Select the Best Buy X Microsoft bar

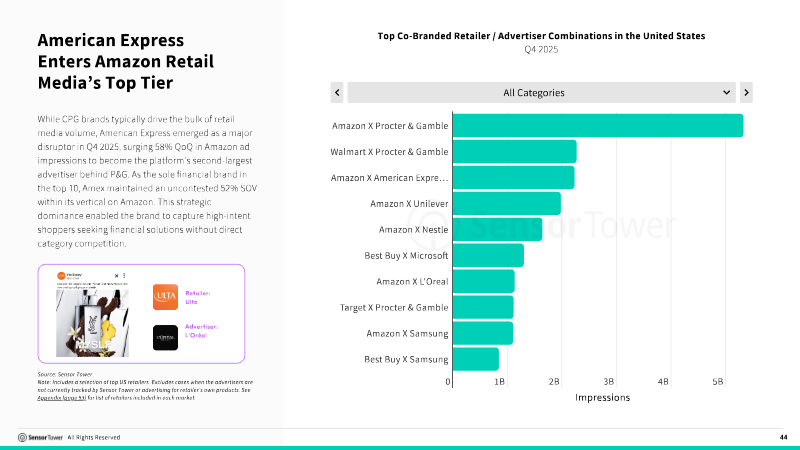(488, 256)
